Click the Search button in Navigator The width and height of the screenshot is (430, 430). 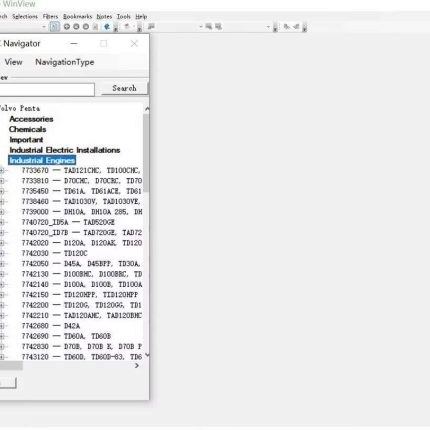point(124,88)
